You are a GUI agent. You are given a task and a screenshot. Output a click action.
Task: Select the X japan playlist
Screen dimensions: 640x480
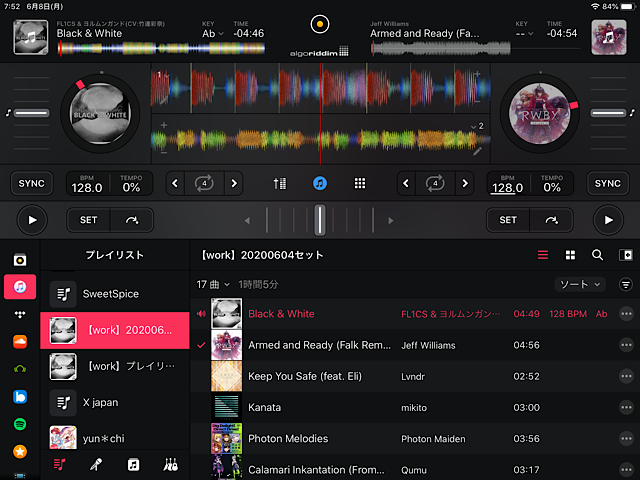[115, 402]
